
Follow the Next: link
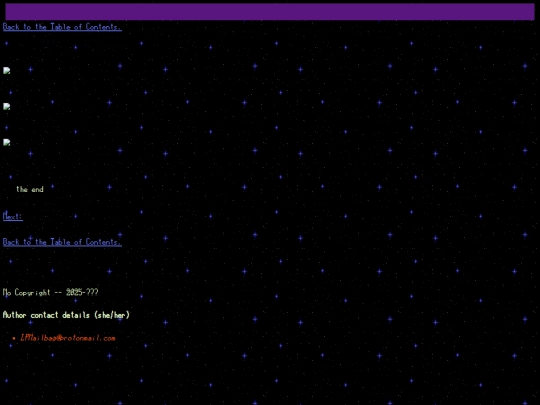[x=13, y=216]
